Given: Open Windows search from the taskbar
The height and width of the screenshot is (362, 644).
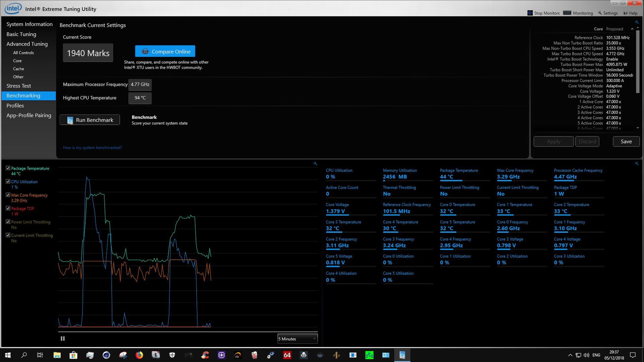Looking at the screenshot, I should [x=24, y=355].
